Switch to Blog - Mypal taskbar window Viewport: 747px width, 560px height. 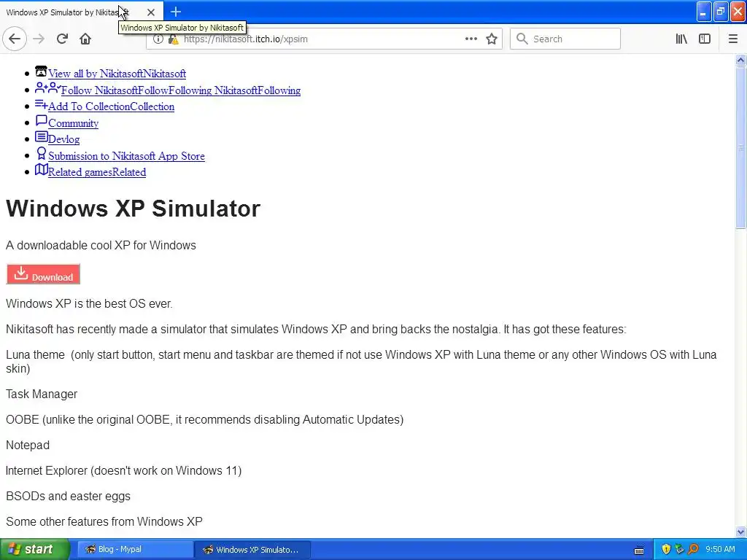point(135,549)
